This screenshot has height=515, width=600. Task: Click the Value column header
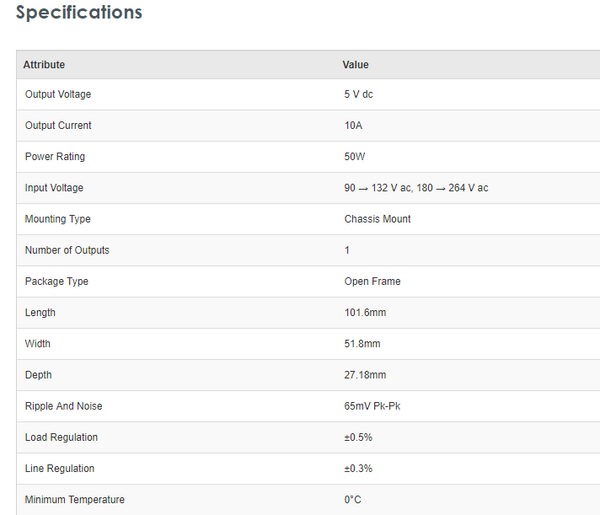[356, 65]
